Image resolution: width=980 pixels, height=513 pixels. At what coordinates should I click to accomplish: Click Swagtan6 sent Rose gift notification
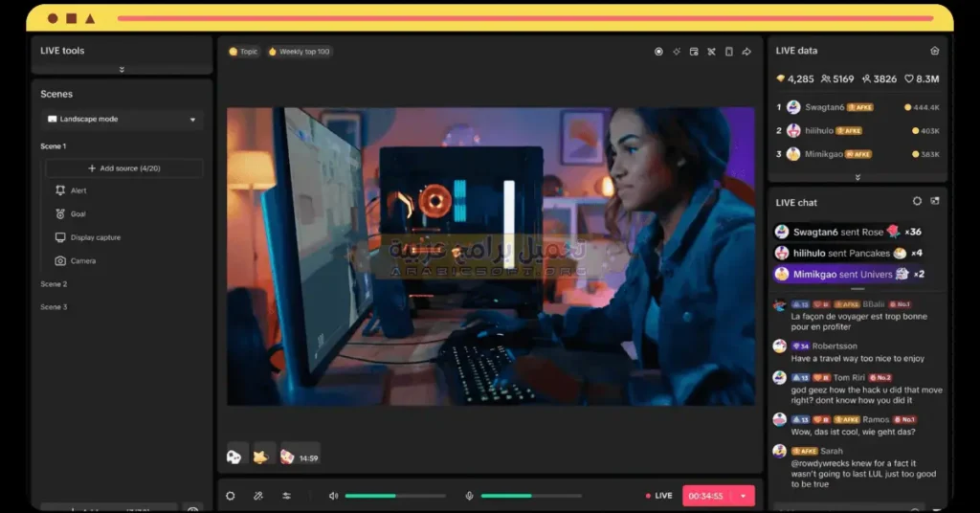[x=848, y=232]
